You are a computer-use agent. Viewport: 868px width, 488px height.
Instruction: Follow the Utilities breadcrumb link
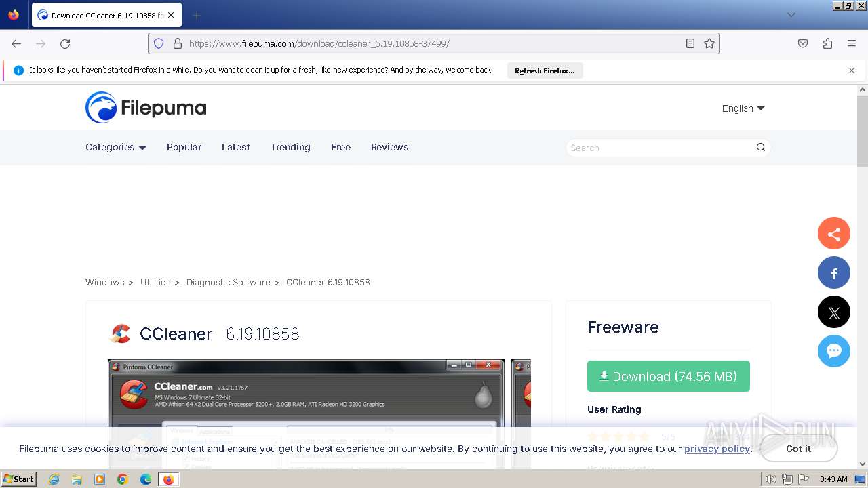coord(155,282)
